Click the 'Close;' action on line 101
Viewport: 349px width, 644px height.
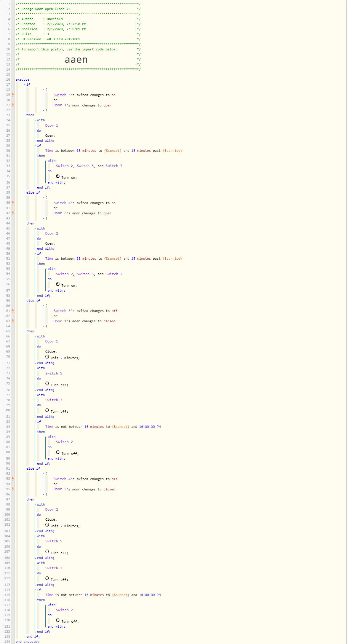pos(51,519)
